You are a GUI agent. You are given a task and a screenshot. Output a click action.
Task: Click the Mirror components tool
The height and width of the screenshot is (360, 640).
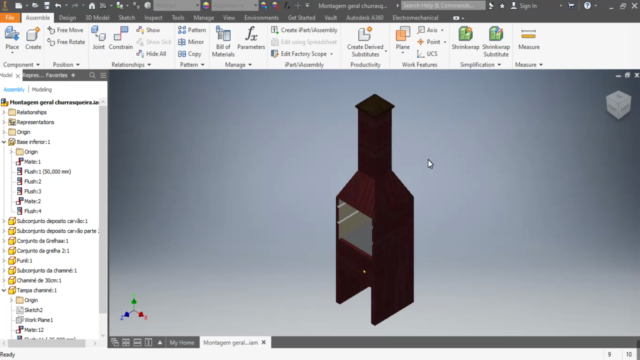click(x=191, y=42)
